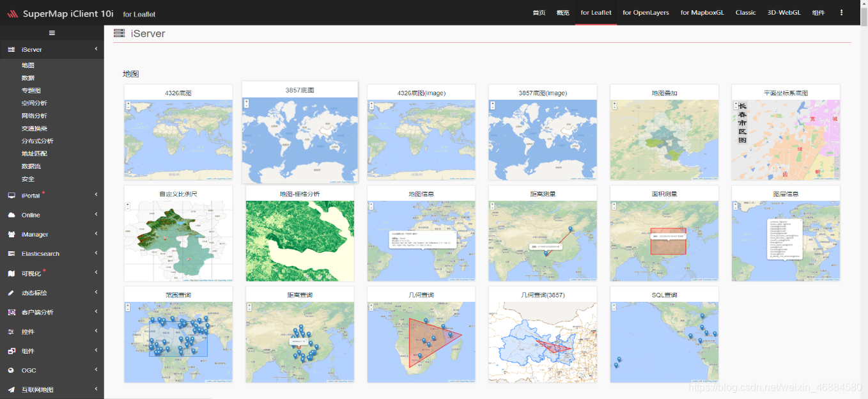Expand the Online sidebar section

point(96,215)
